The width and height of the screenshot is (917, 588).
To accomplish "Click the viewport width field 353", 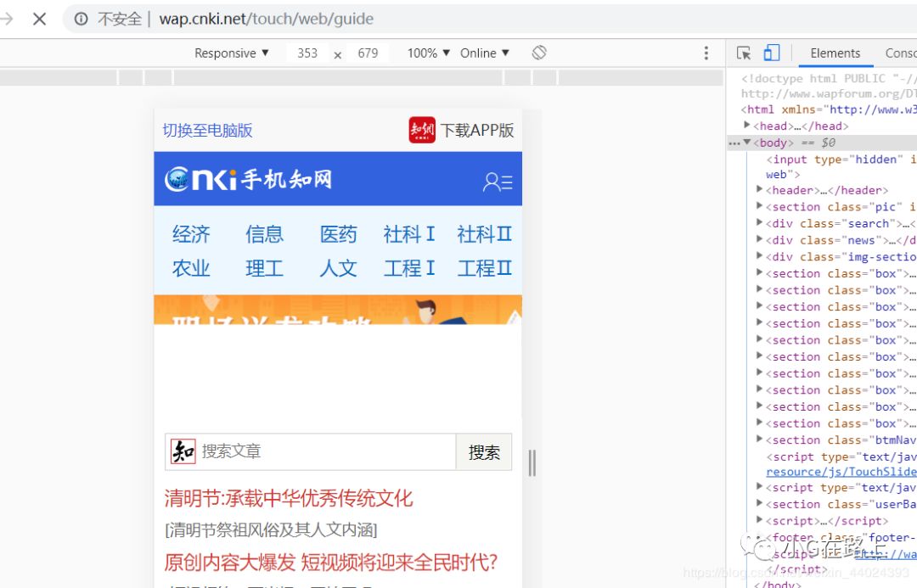I will tap(307, 53).
